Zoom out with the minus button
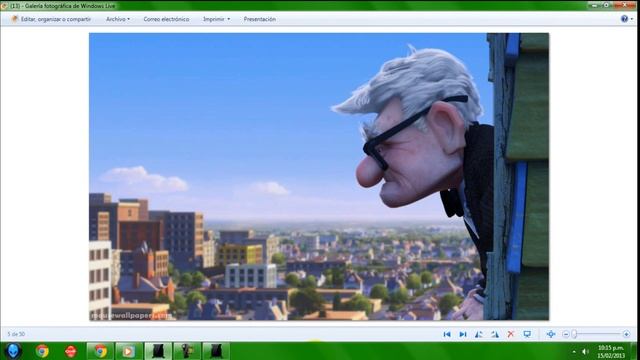This screenshot has width=640, height=360. click(566, 334)
